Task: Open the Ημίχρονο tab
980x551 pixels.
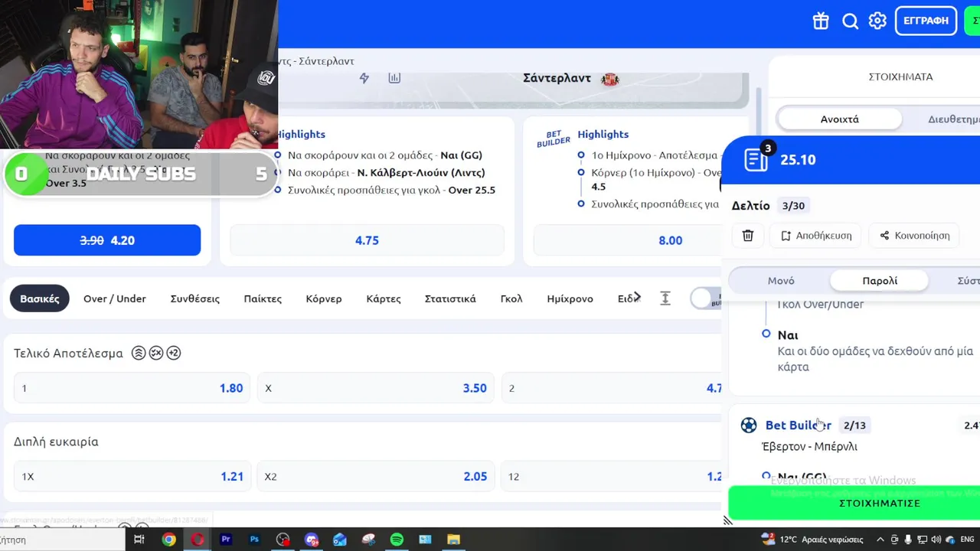Action: click(570, 298)
